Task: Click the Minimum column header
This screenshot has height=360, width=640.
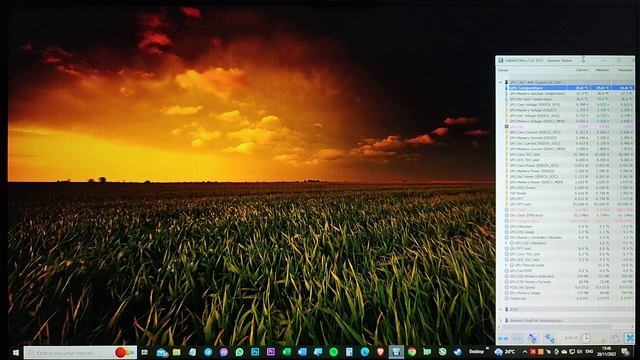Action: 602,70
